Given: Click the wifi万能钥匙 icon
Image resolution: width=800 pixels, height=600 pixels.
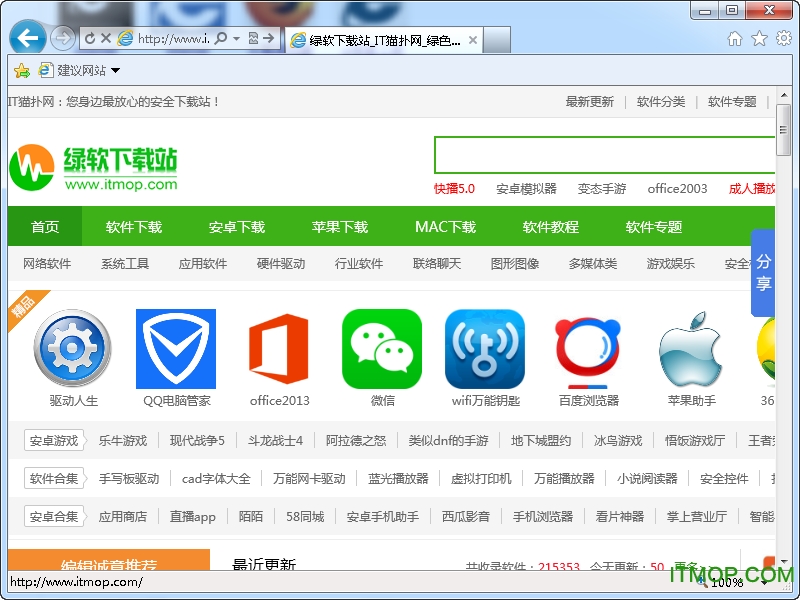Looking at the screenshot, I should 485,349.
